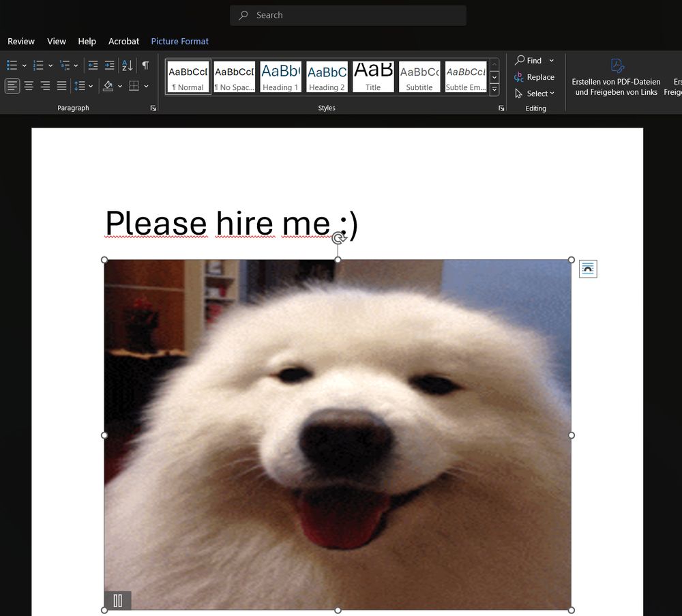This screenshot has width=682, height=616.
Task: Open the Review tab
Action: pyautogui.click(x=21, y=42)
